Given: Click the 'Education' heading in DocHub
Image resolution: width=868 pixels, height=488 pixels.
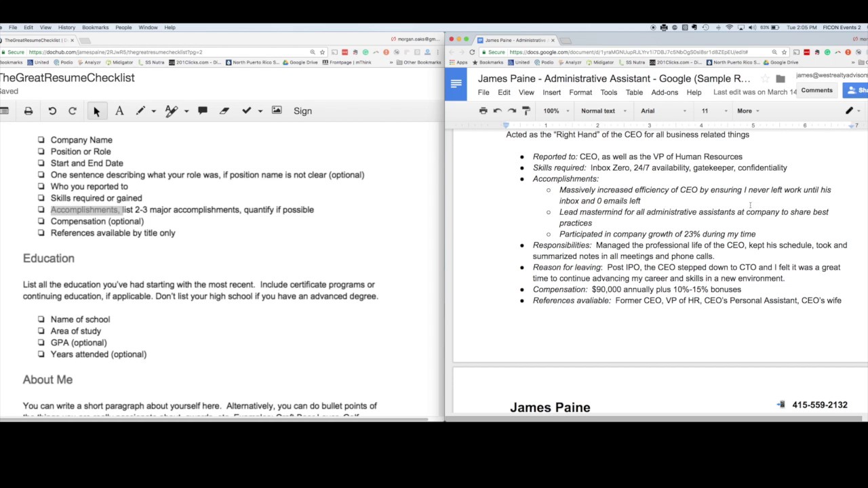Looking at the screenshot, I should (x=49, y=258).
